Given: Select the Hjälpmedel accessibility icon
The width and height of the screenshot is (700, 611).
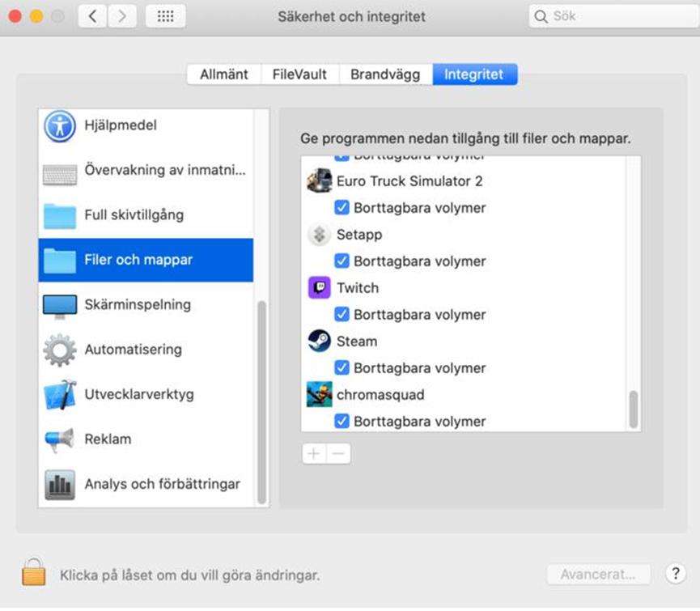Looking at the screenshot, I should [60, 126].
